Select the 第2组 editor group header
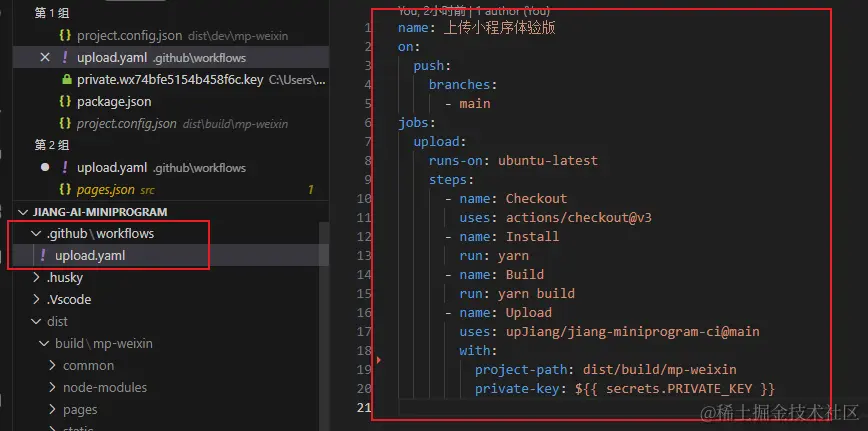868x431 pixels. 52,146
